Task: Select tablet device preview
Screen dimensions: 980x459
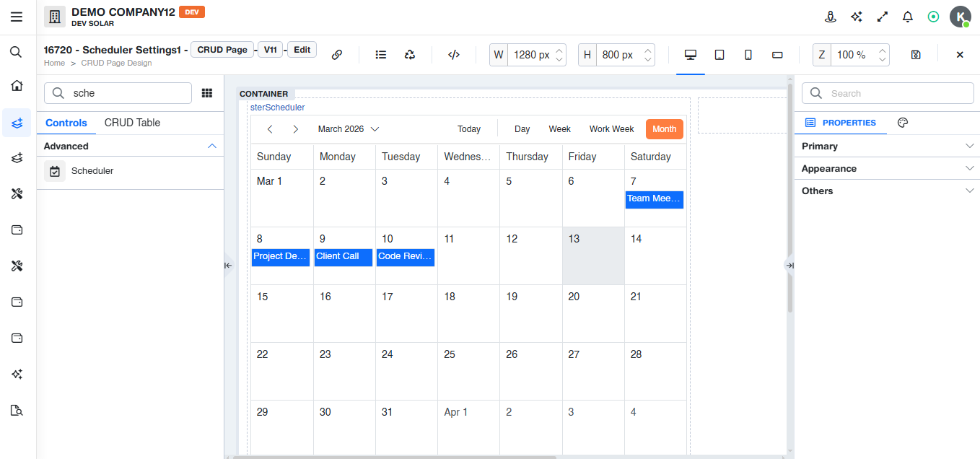Action: coord(719,55)
